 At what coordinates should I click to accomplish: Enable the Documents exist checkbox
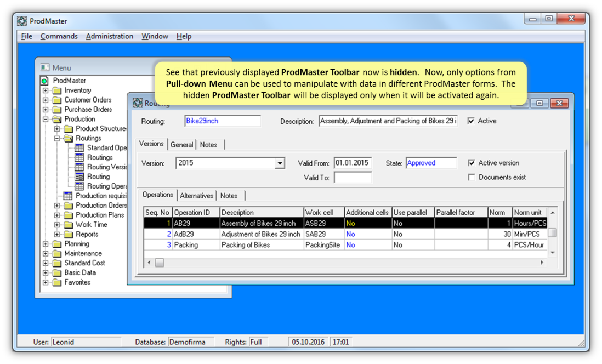[472, 177]
